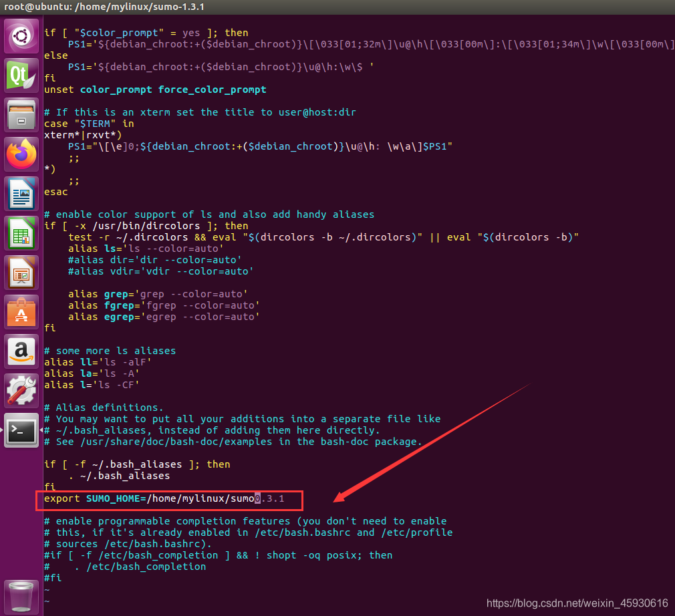This screenshot has width=675, height=616.
Task: Open LibreOffice Calc spreadsheet icon
Action: (x=21, y=233)
